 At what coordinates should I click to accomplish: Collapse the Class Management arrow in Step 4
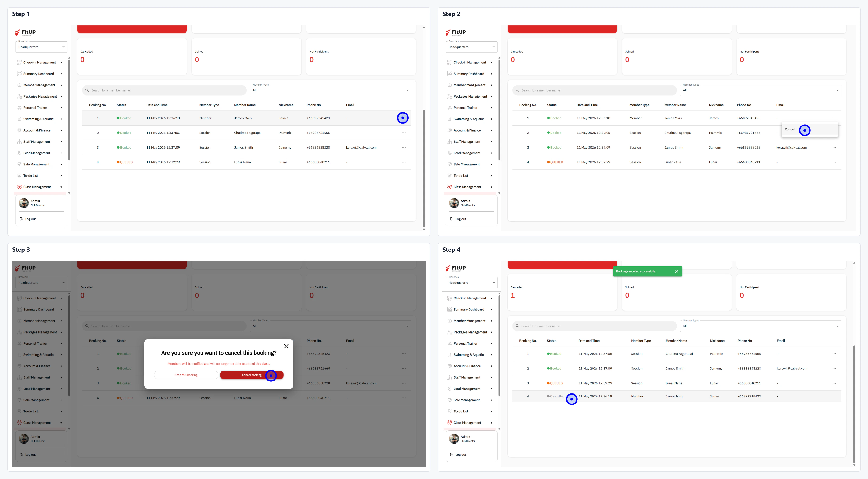pyautogui.click(x=491, y=423)
